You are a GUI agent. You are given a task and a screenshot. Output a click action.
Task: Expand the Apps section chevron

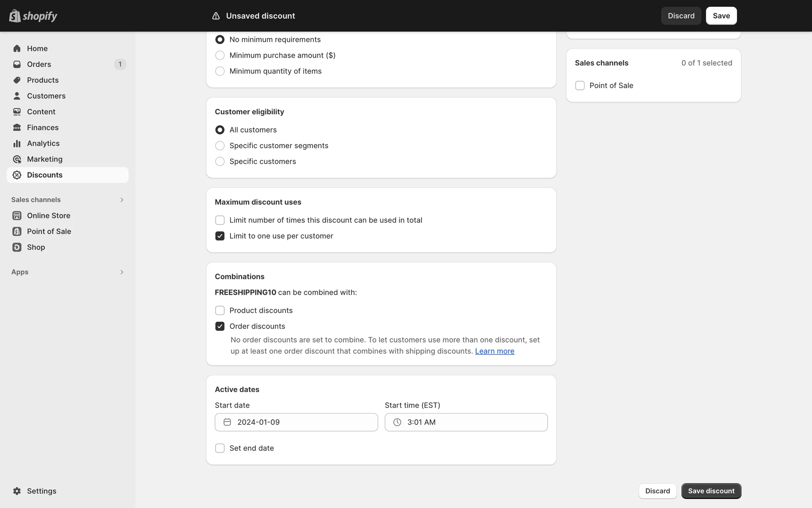(122, 272)
